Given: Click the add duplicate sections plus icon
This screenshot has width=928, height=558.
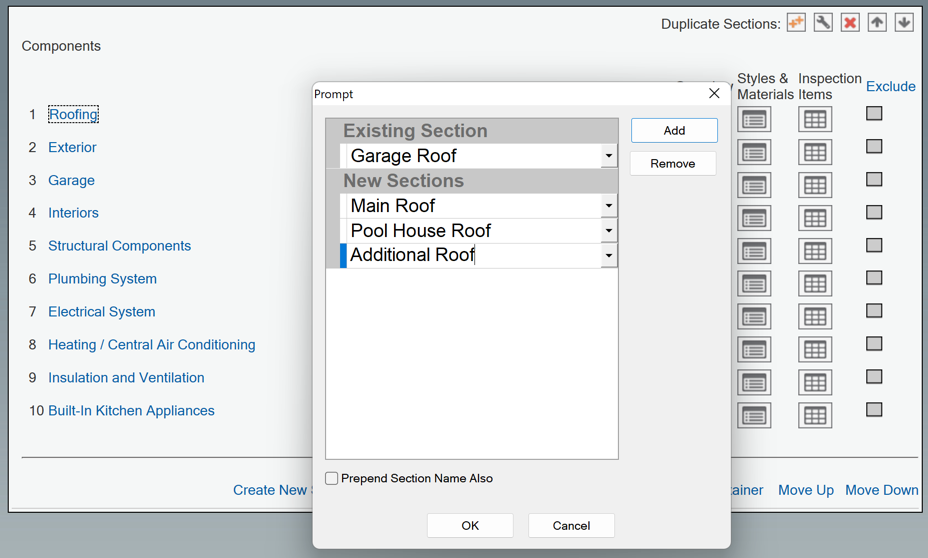Looking at the screenshot, I should [796, 22].
